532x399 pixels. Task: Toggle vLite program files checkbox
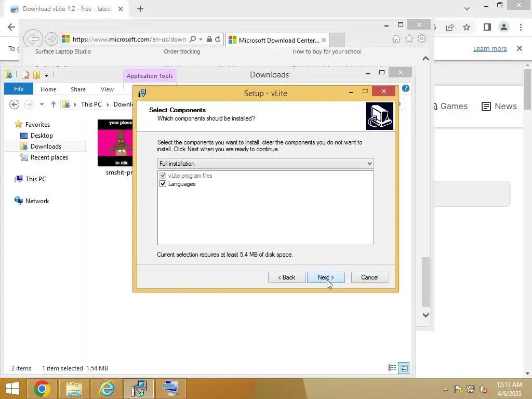(163, 176)
